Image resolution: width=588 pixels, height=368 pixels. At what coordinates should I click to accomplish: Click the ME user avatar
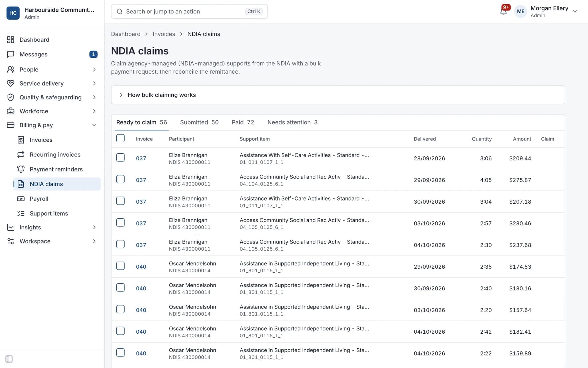[521, 11]
